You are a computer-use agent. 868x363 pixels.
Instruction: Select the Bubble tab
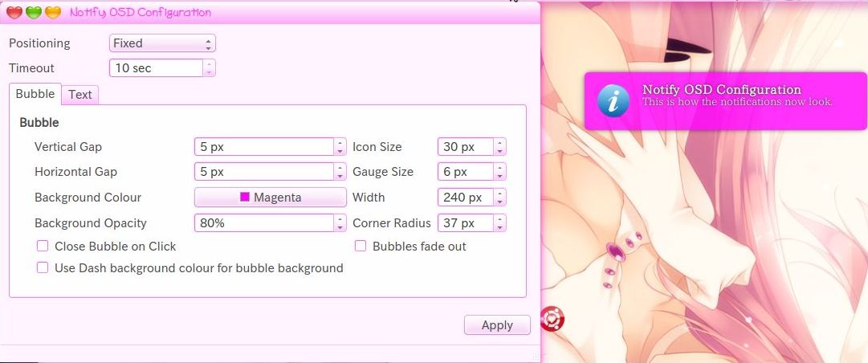click(x=35, y=94)
